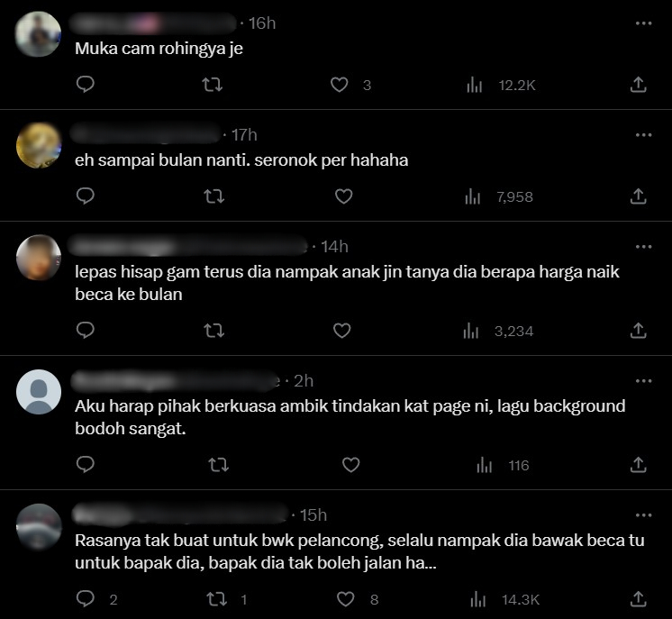Open the default avatar profile of 2h tweet
Viewport: 672px width, 619px height.
39,392
